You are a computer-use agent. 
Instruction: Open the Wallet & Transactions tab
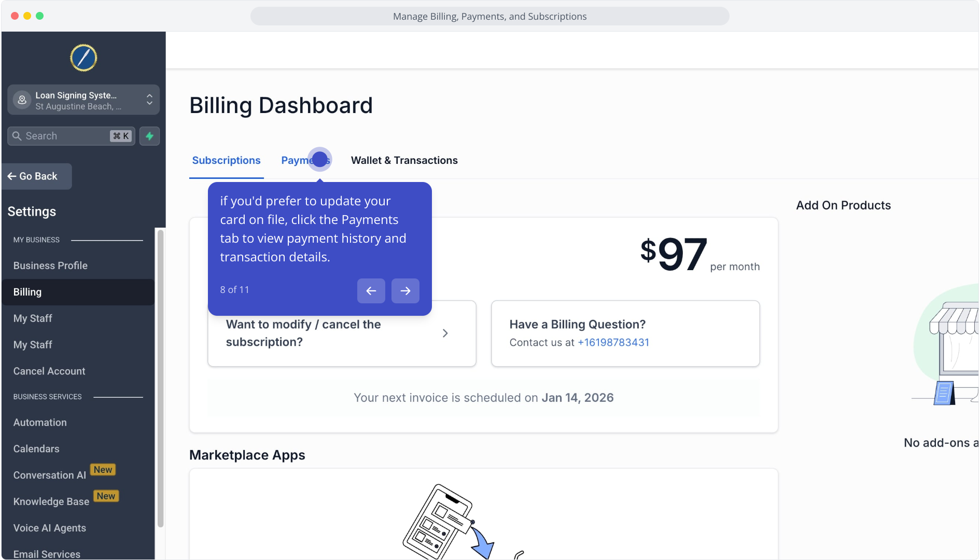[404, 160]
